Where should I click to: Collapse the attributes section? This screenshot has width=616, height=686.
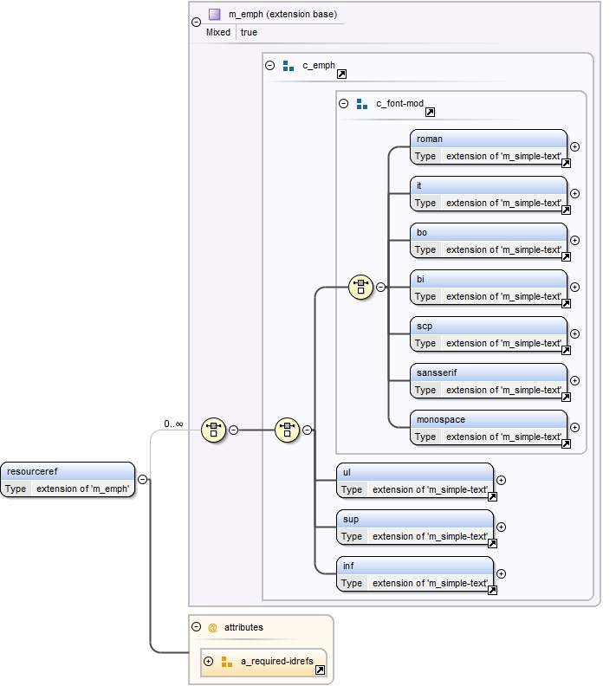[x=196, y=627]
